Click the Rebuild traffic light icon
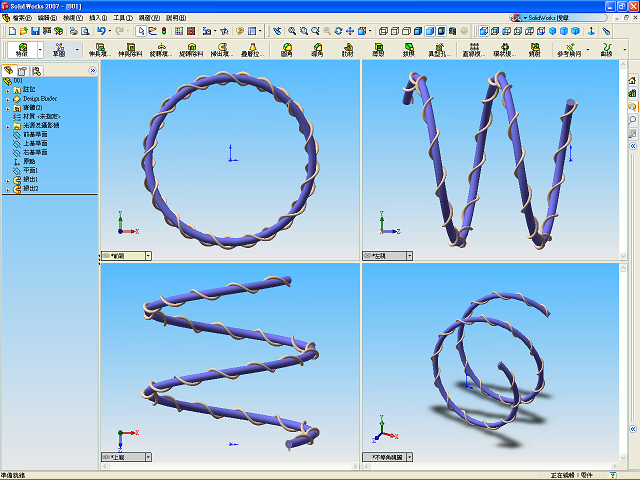 click(164, 31)
